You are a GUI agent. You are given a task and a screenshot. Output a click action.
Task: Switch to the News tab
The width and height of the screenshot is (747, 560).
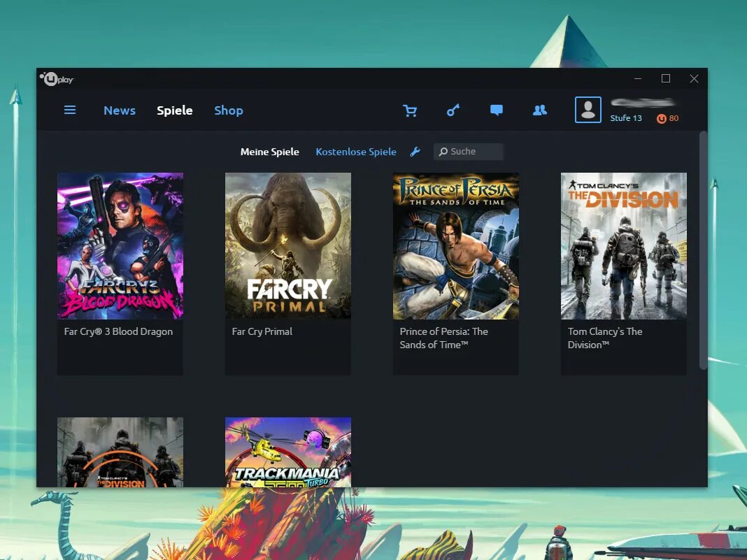point(120,110)
